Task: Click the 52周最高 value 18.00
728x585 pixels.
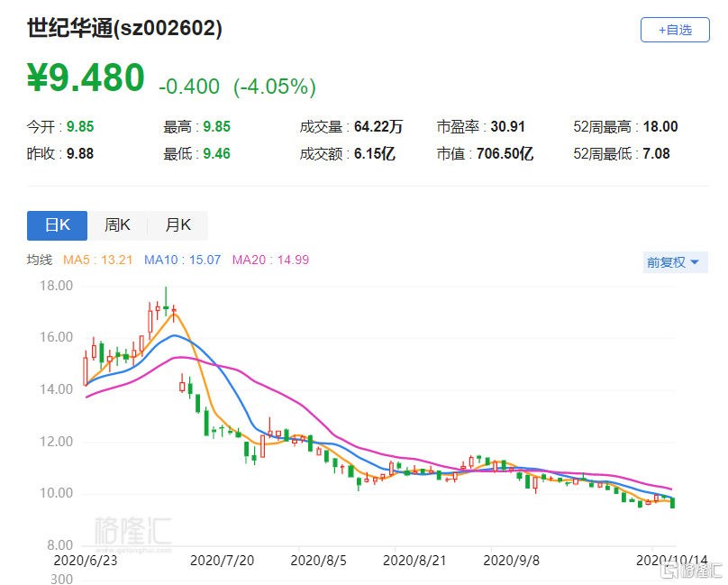Action: click(x=660, y=126)
